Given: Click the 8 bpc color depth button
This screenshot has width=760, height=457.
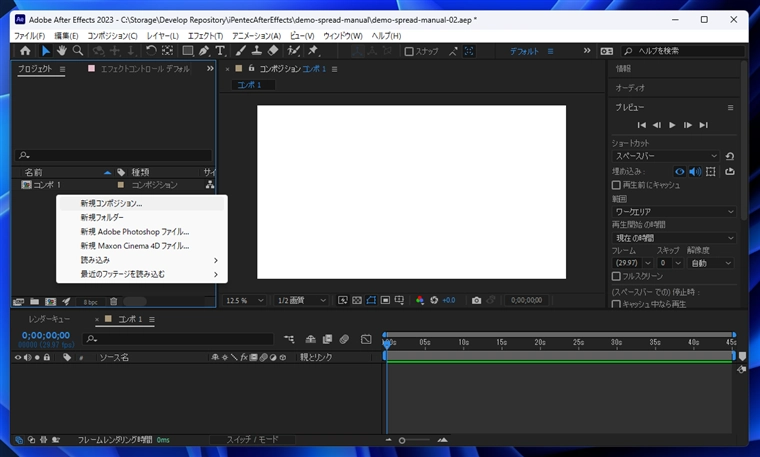Looking at the screenshot, I should (90, 302).
